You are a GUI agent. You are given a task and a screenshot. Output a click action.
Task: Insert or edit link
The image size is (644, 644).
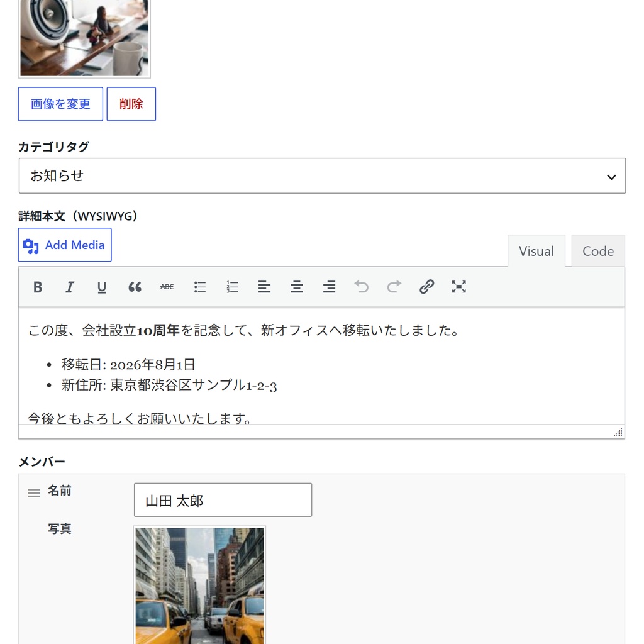tap(426, 287)
